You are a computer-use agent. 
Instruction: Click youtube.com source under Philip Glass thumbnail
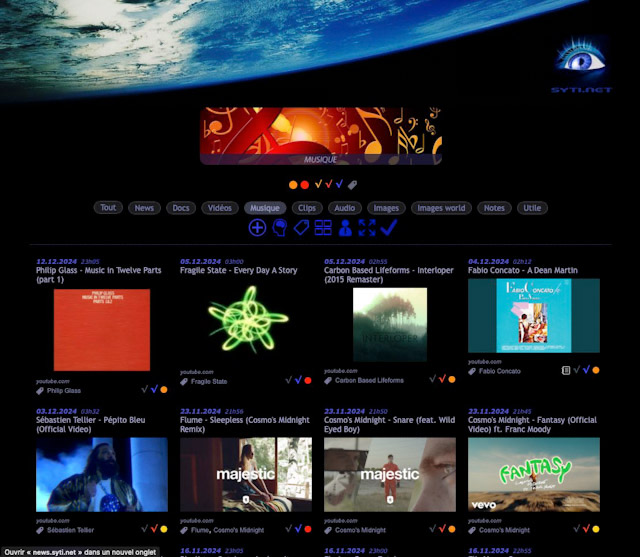coord(53,381)
